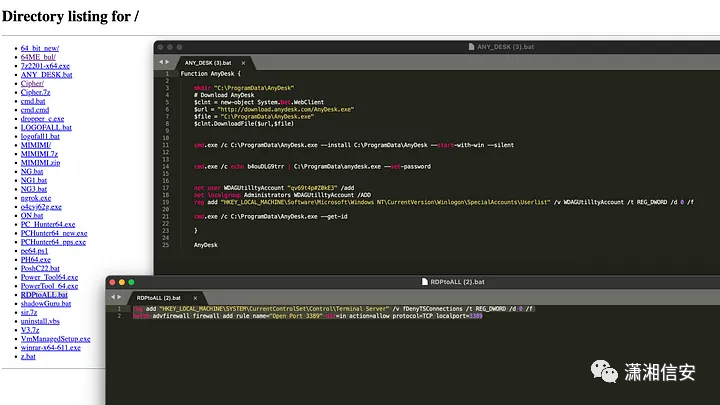This screenshot has height=405, width=720.
Task: Open the cmd.bat link
Action: coord(33,101)
